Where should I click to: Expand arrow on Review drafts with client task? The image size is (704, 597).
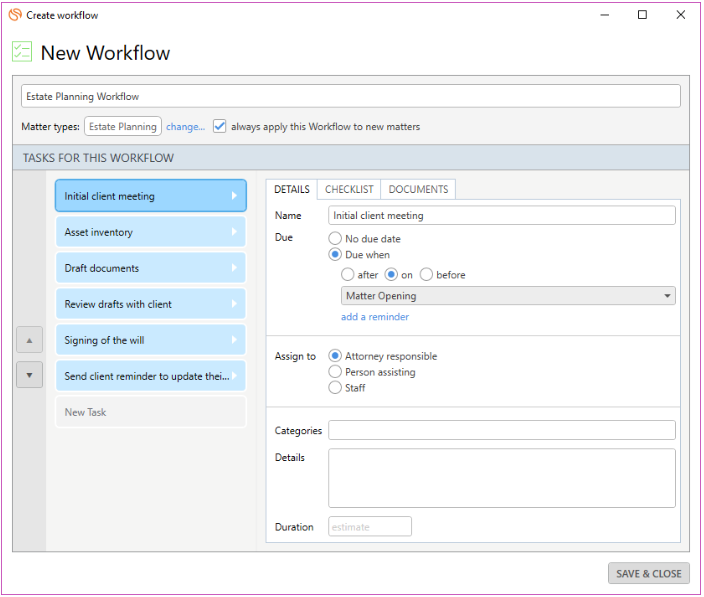234,304
